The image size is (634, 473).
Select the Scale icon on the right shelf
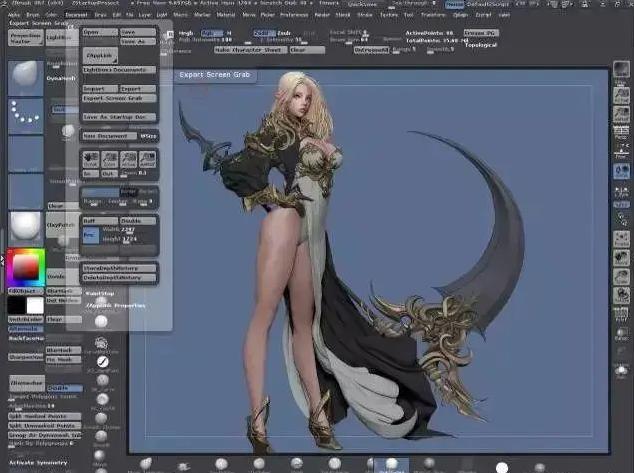click(x=621, y=277)
